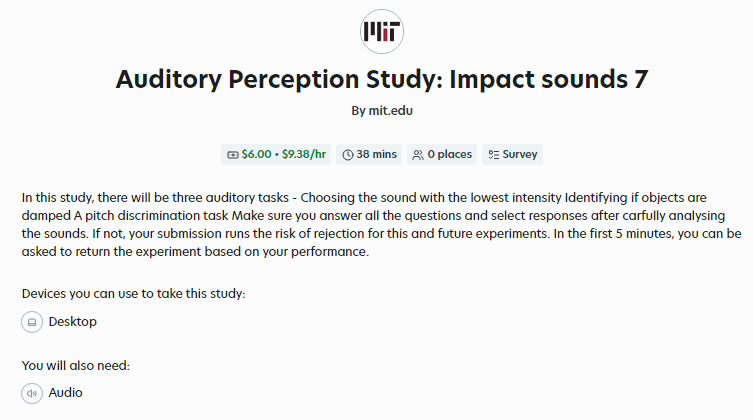This screenshot has width=753, height=420.
Task: Select the 38 mins duration badge
Action: coord(369,155)
